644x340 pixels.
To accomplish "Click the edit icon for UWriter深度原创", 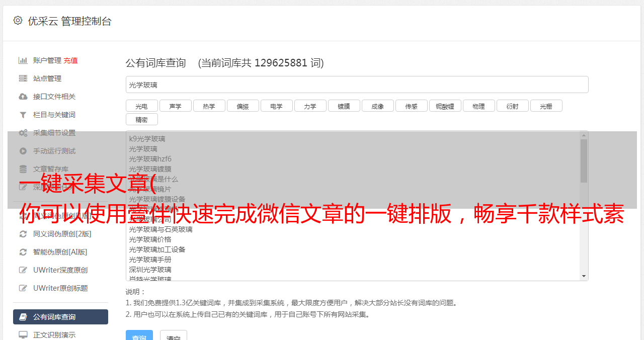I will pos(23,270).
